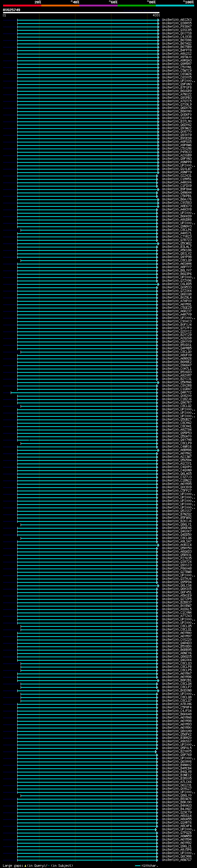Select label UniRef100_B5X6D3
The height and width of the screenshot is (868, 197).
177,372
